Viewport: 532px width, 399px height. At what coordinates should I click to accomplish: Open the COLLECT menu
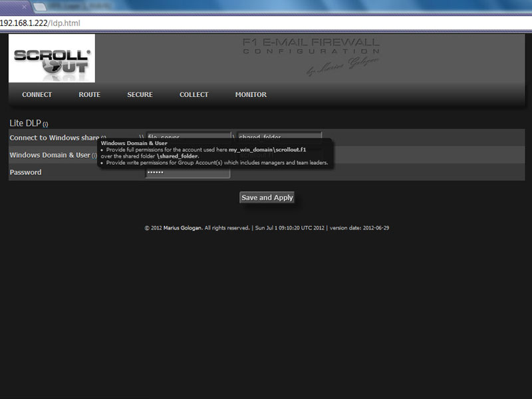pyautogui.click(x=194, y=94)
